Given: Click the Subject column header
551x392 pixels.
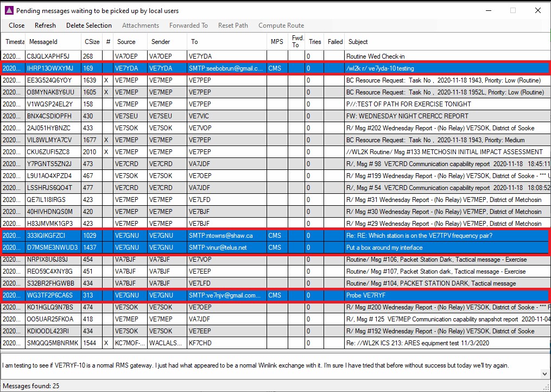Looking at the screenshot, I should (358, 42).
